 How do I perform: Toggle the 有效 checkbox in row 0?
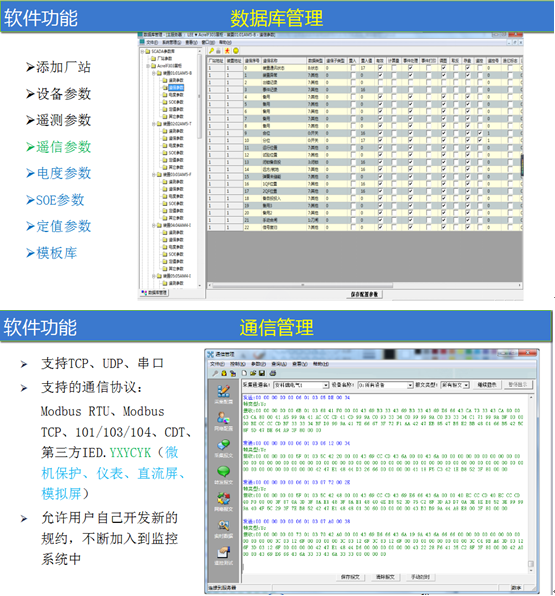tap(380, 68)
